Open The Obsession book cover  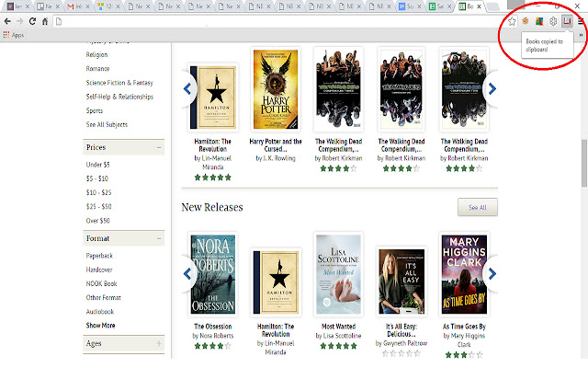[213, 274]
